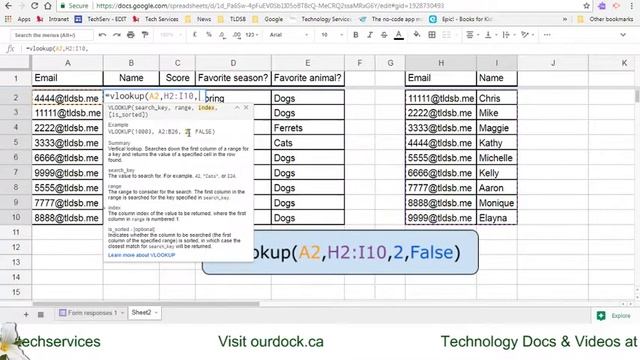Open Apps bookmark shortcut

click(18, 19)
